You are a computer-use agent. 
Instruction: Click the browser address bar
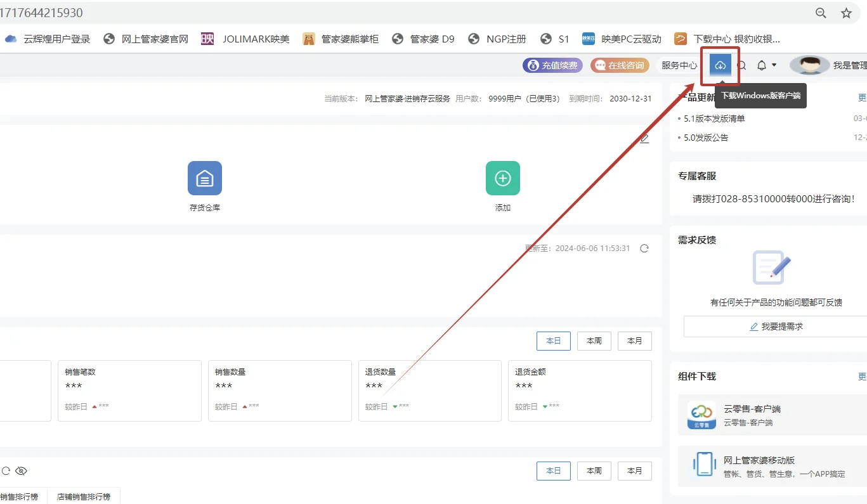[406, 13]
